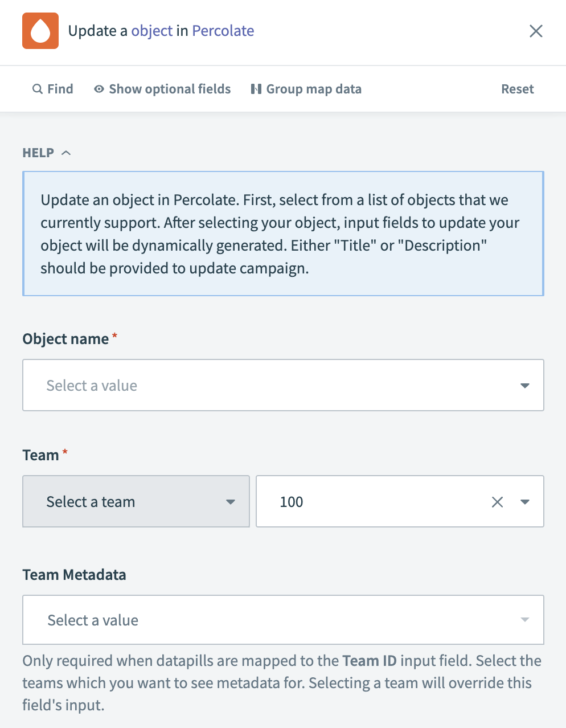Click the Reset link

[517, 89]
